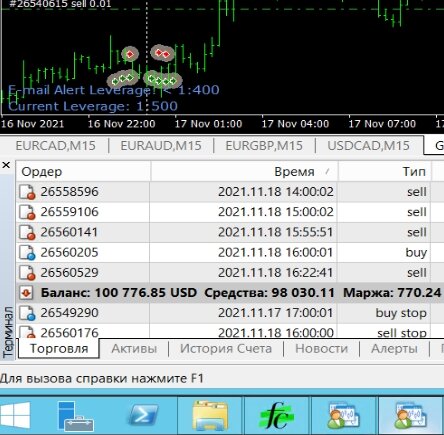Switch to the EURCAD,M15 chart tab
This screenshot has height=435, width=444.
pyautogui.click(x=55, y=146)
